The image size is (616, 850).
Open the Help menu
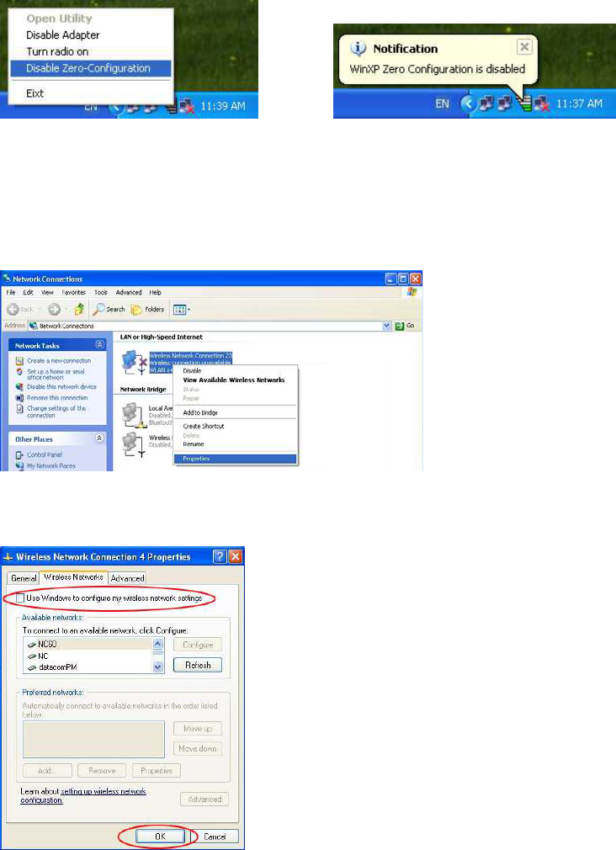[x=156, y=292]
